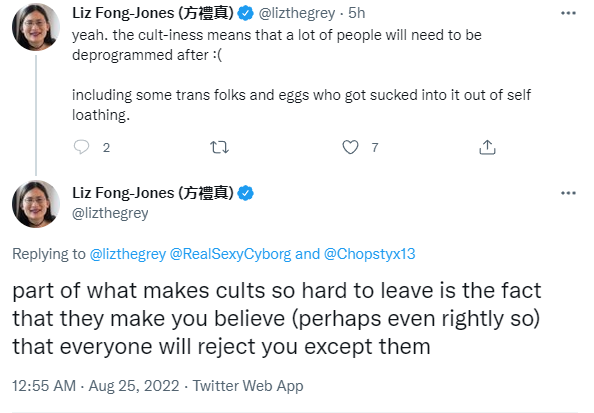This screenshot has width=594, height=413.
Task: Open @lizthegrey link in Replying to line
Action: pos(128,254)
